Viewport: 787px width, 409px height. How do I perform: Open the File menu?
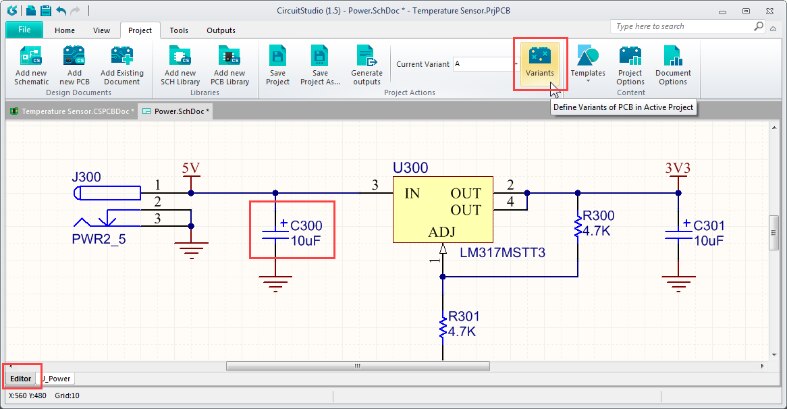pyautogui.click(x=24, y=30)
